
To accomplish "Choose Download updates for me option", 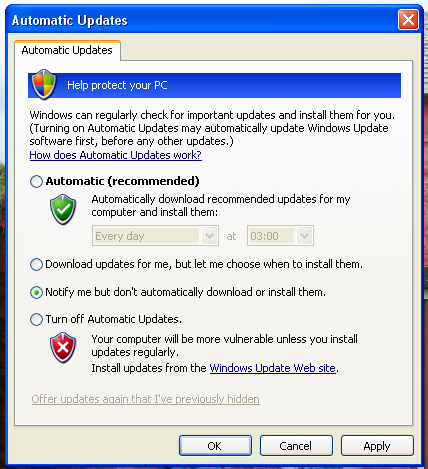I will coord(36,264).
